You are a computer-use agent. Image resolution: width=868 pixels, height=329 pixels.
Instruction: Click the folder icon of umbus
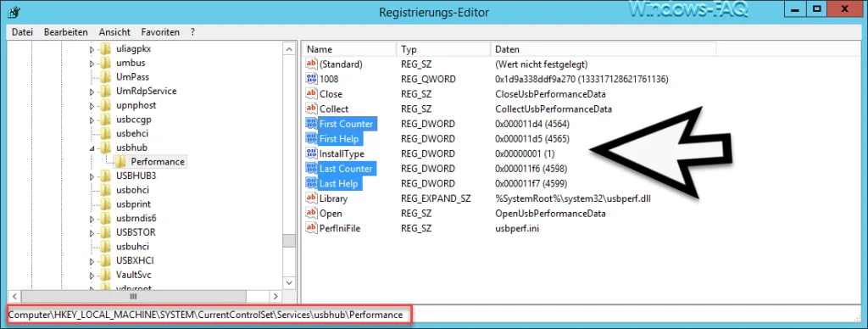[106, 63]
